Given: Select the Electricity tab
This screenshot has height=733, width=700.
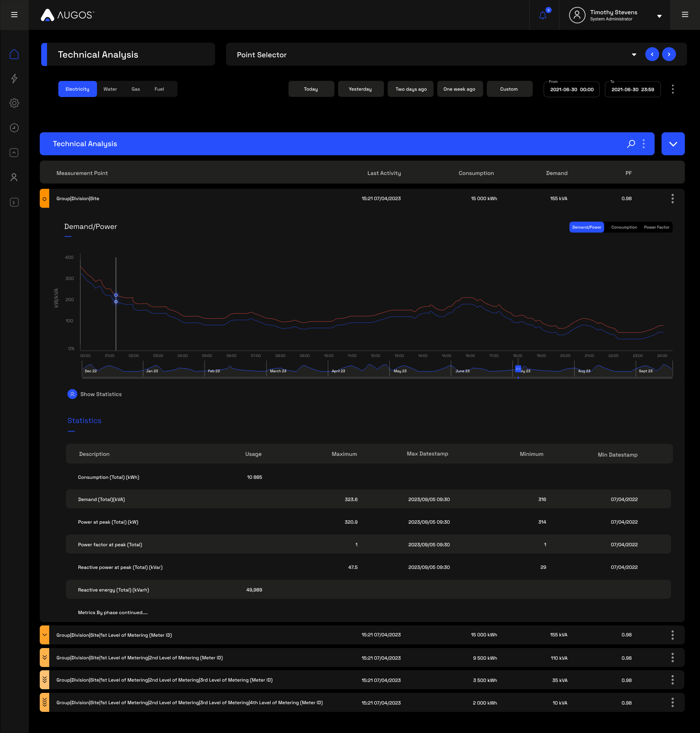Looking at the screenshot, I should 77,89.
